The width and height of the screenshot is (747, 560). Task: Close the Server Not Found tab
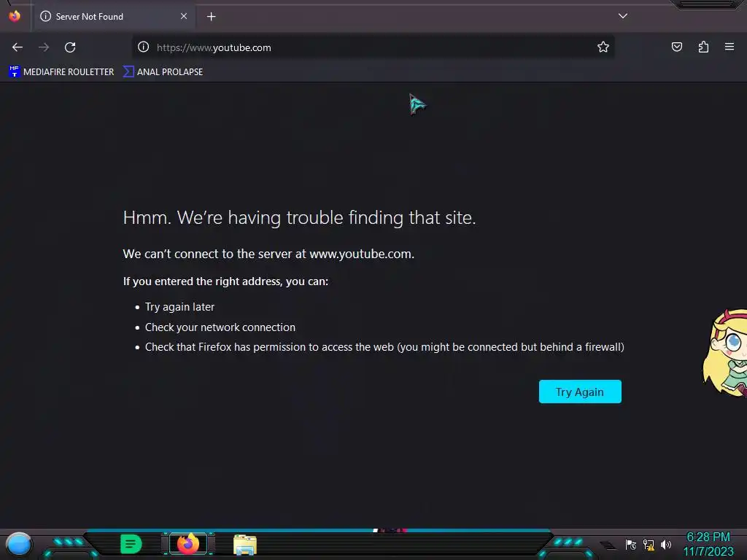pos(184,16)
